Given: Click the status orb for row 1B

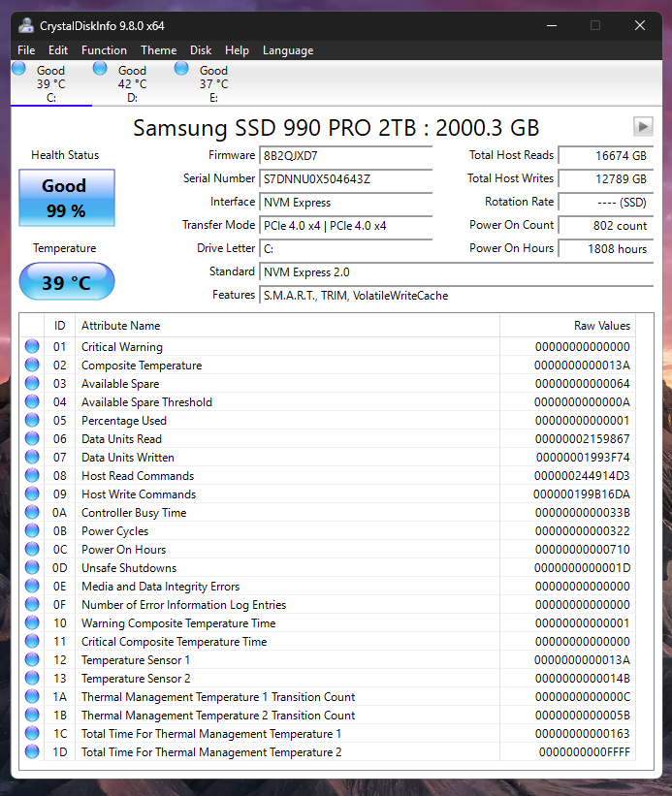Looking at the screenshot, I should pos(32,715).
